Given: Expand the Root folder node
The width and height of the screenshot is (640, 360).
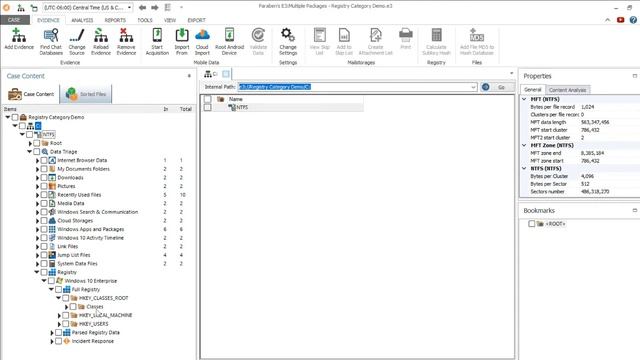Looking at the screenshot, I should pyautogui.click(x=30, y=143).
